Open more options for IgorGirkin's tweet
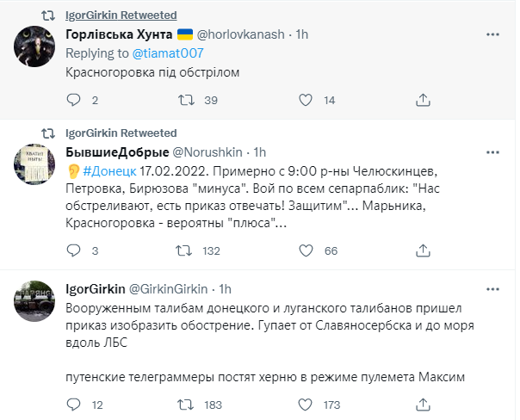 tap(492, 287)
